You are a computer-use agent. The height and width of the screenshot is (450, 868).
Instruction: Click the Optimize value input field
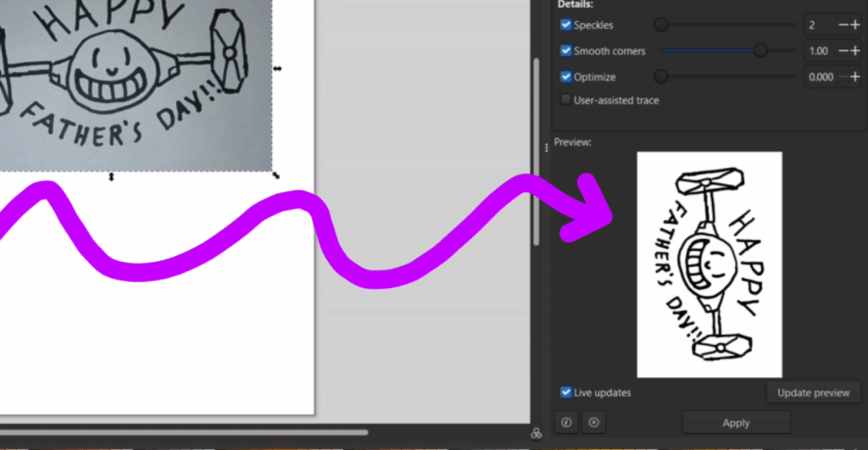coord(820,77)
